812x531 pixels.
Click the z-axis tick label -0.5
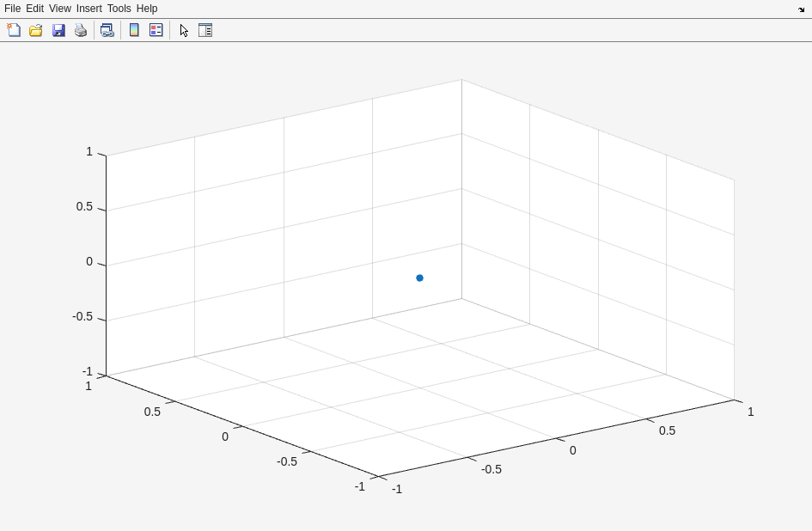click(x=82, y=316)
